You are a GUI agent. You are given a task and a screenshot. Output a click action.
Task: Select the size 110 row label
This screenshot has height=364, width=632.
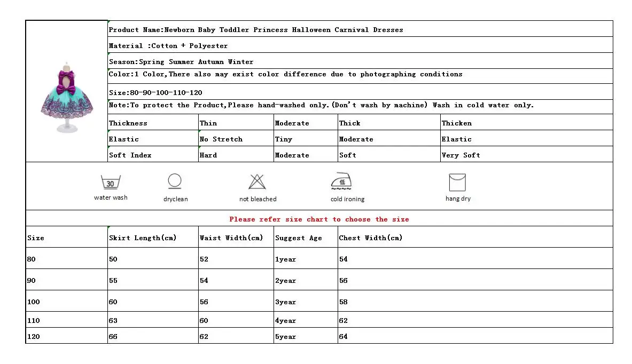(x=66, y=320)
